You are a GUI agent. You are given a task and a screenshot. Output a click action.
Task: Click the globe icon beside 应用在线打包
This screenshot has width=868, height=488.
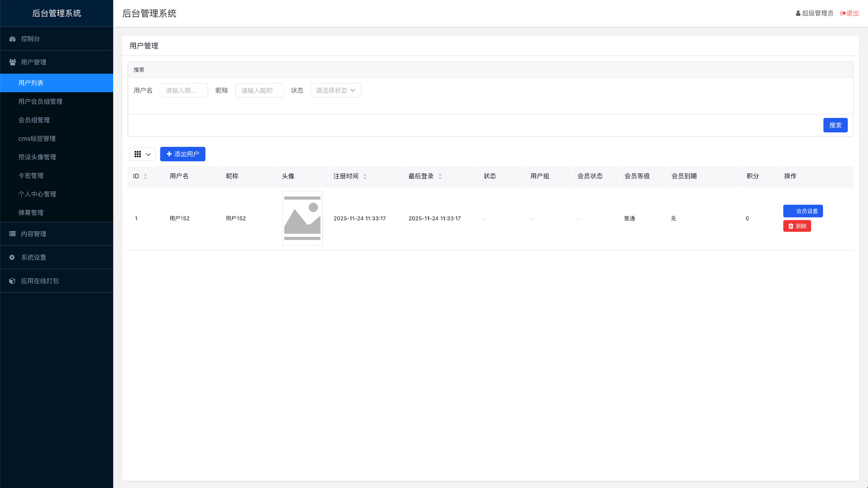point(12,281)
